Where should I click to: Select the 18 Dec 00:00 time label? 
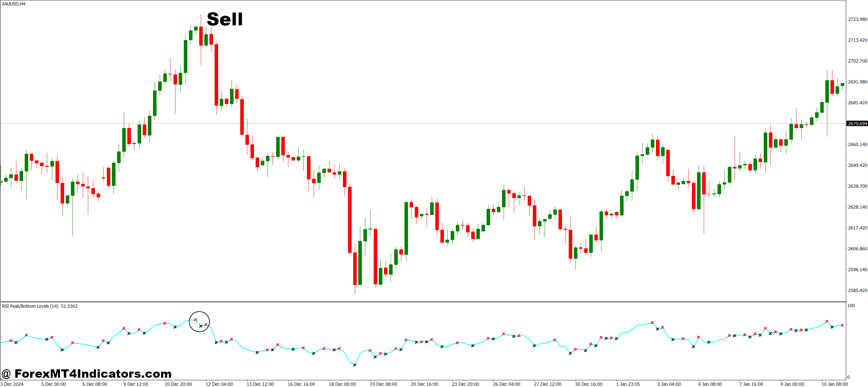[342, 384]
